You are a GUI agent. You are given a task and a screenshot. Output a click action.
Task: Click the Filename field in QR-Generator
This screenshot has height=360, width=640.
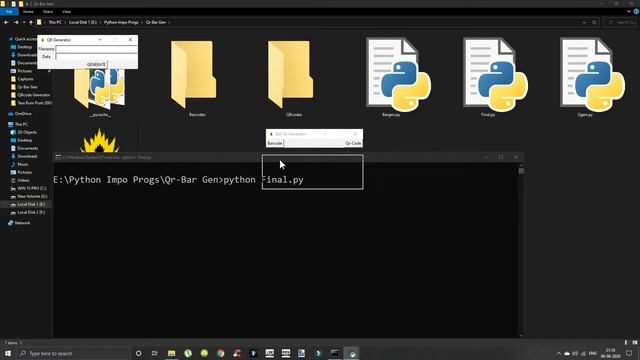(96, 49)
